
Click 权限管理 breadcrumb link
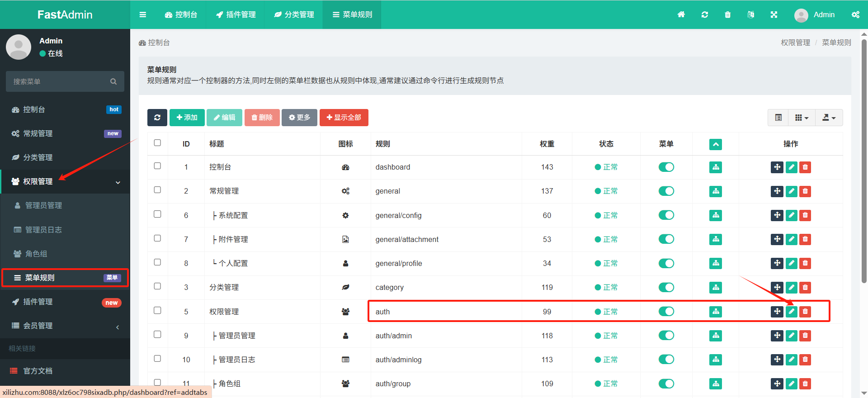click(x=795, y=43)
